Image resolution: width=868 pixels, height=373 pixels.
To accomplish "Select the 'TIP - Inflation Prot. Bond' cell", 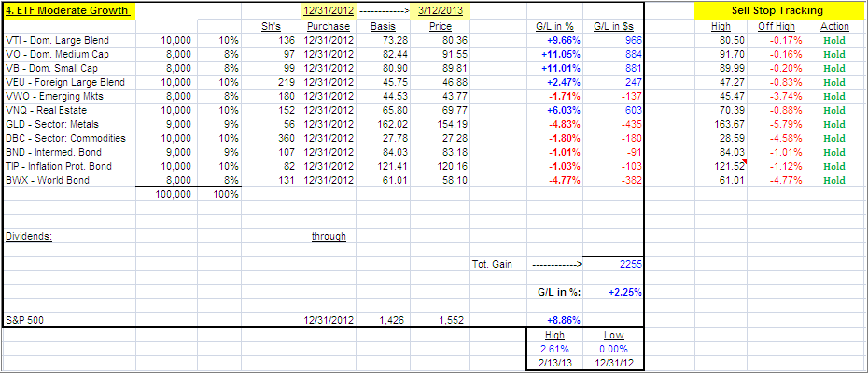I will [x=69, y=166].
